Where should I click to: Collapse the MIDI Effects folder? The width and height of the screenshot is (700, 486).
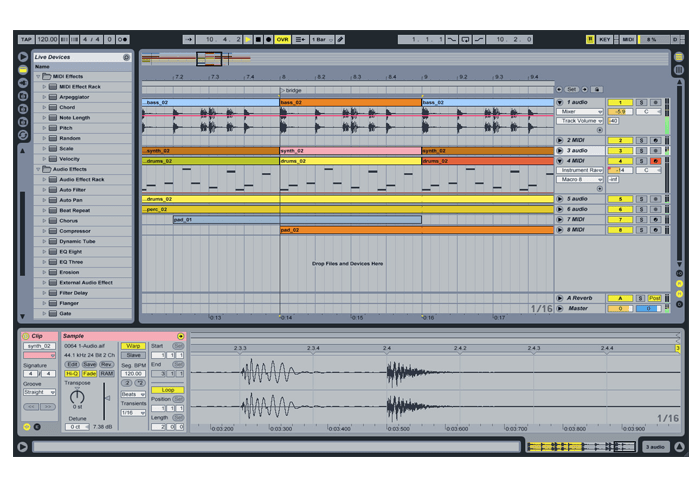[38, 76]
